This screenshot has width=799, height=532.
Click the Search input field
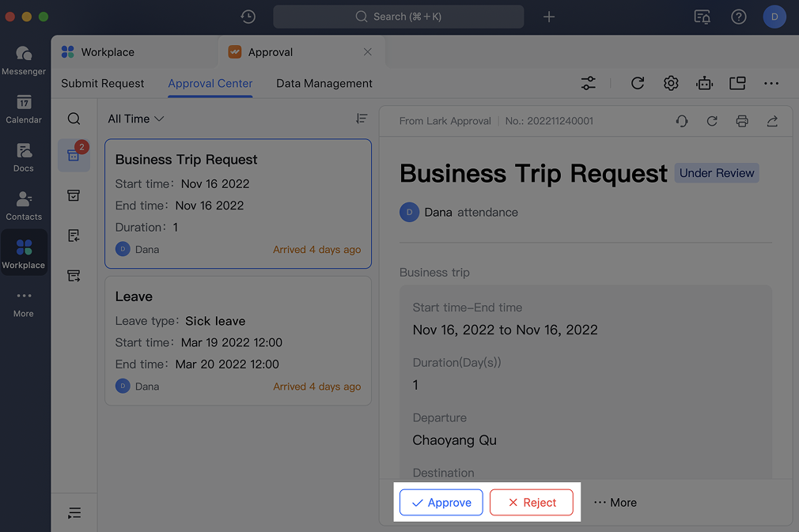(x=399, y=17)
